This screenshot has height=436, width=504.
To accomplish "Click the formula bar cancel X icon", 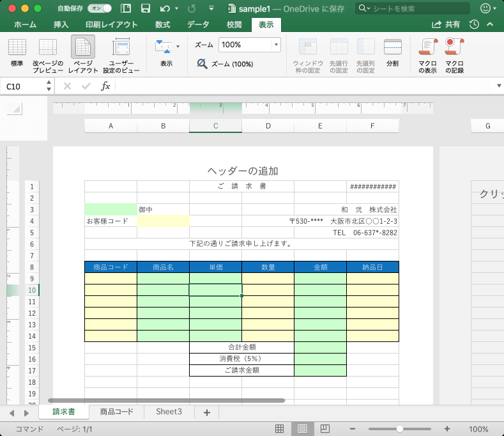I will tap(67, 86).
